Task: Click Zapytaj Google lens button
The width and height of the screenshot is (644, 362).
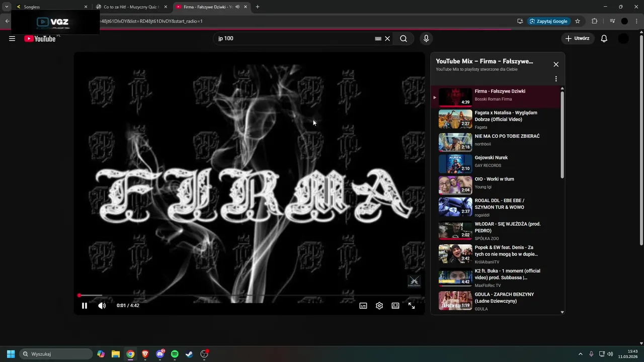Action: [548, 21]
